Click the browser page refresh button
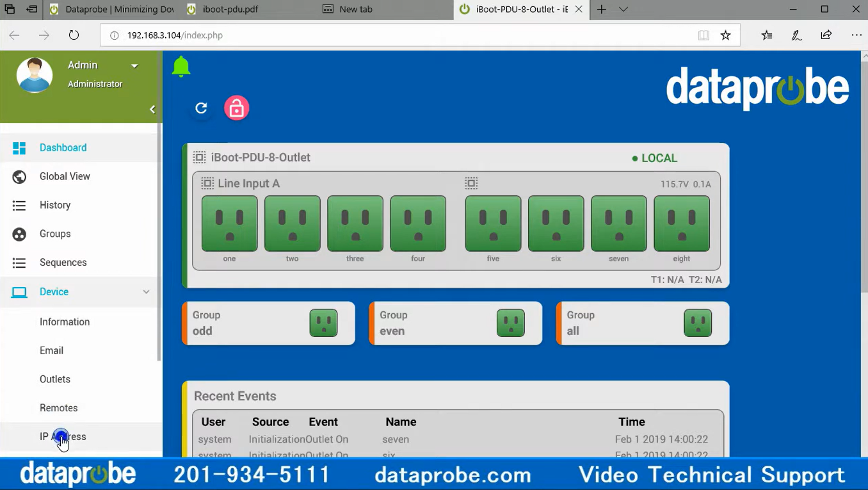The height and width of the screenshot is (490, 868). [x=74, y=35]
